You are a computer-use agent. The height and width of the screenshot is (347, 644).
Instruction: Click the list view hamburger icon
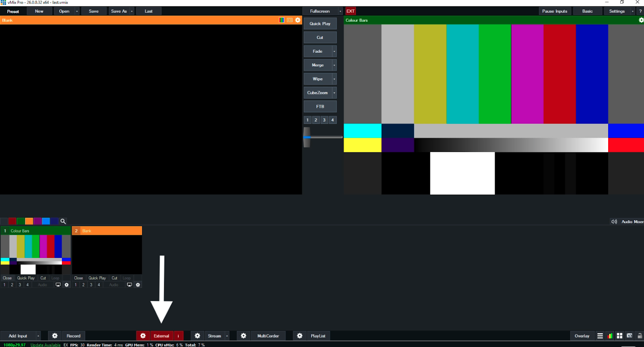click(600, 336)
